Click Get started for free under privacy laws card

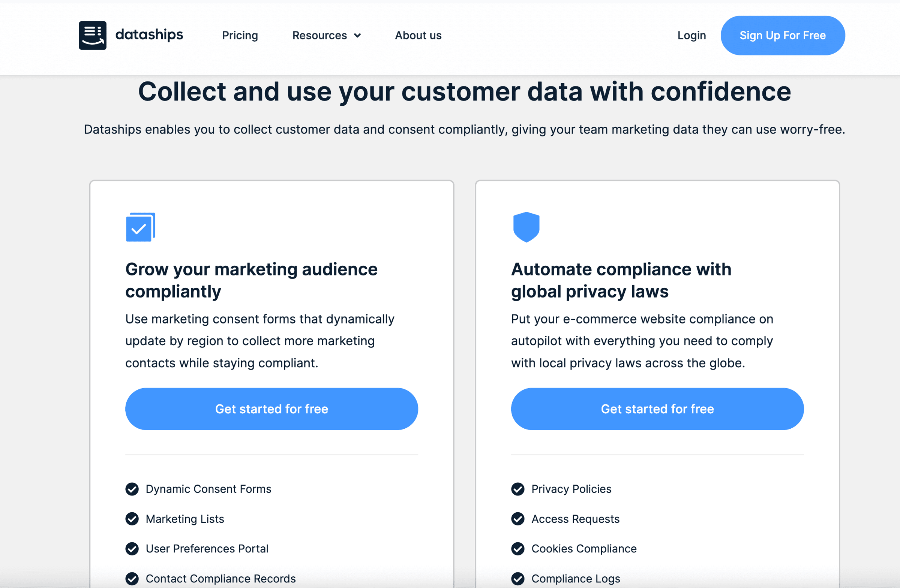point(657,409)
